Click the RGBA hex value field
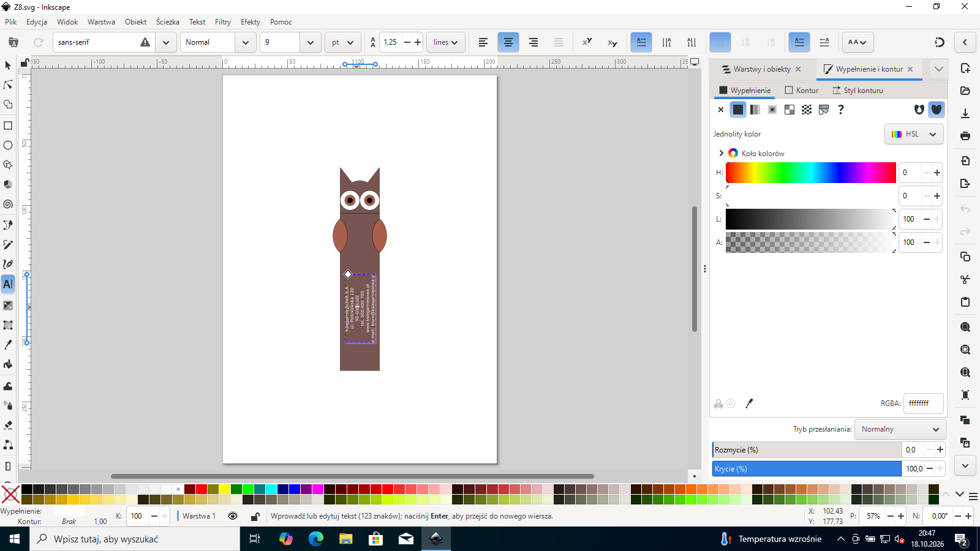 [x=924, y=403]
